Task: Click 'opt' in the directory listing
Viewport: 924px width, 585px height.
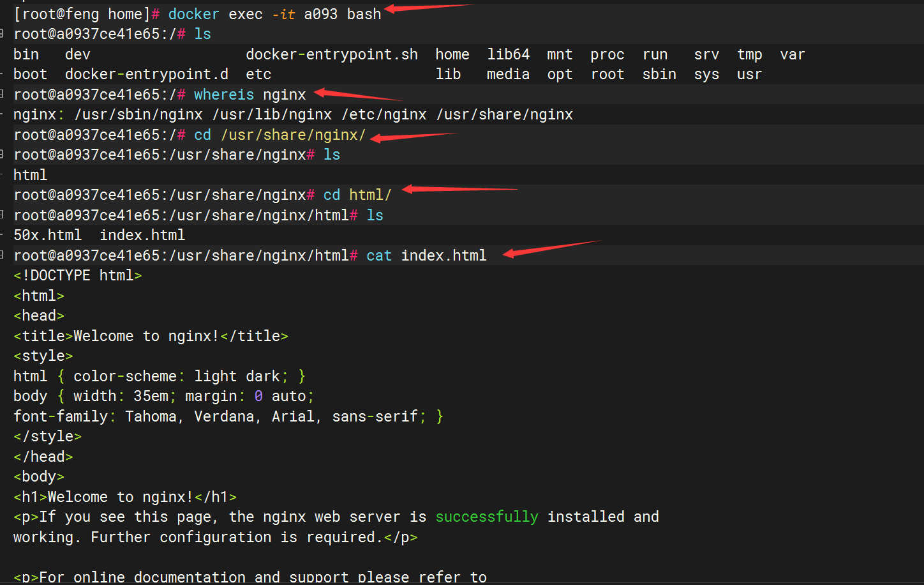Action: tap(560, 75)
